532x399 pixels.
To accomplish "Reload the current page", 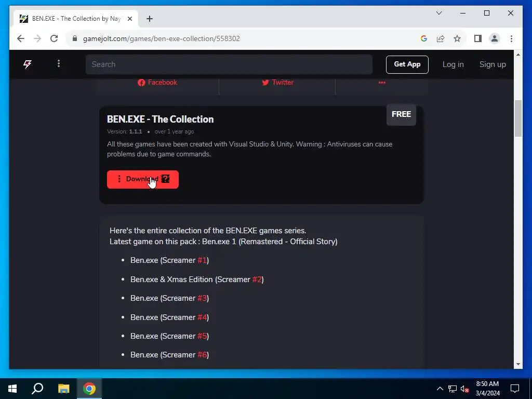I will click(x=54, y=38).
